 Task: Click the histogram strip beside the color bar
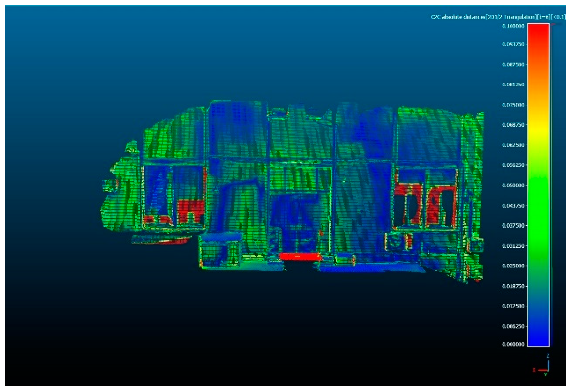click(x=551, y=185)
